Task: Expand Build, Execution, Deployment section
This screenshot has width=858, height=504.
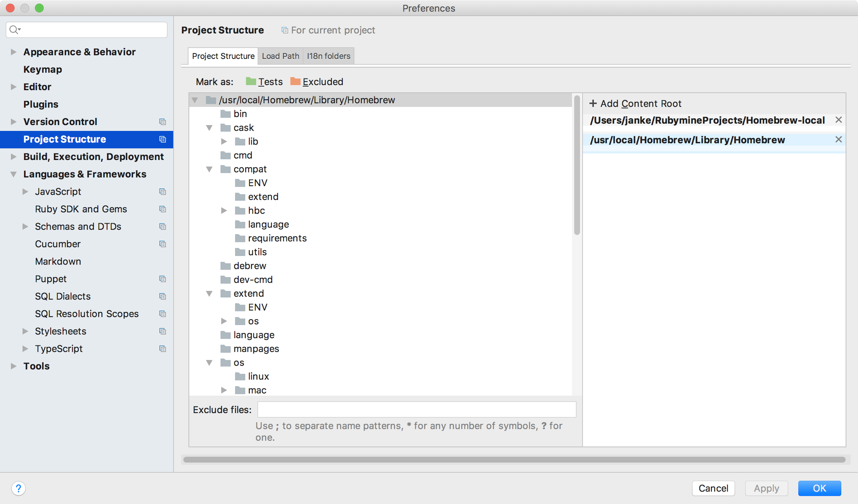Action: click(x=13, y=157)
